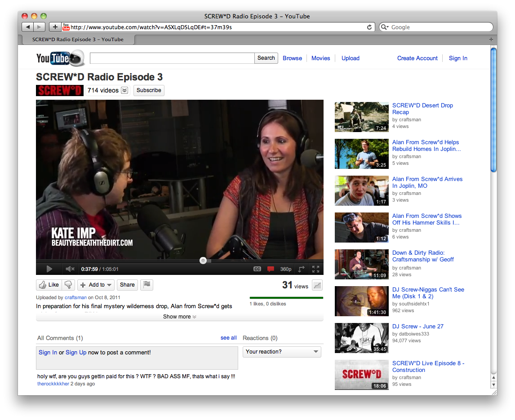Click the browser URL address field

[x=214, y=27]
